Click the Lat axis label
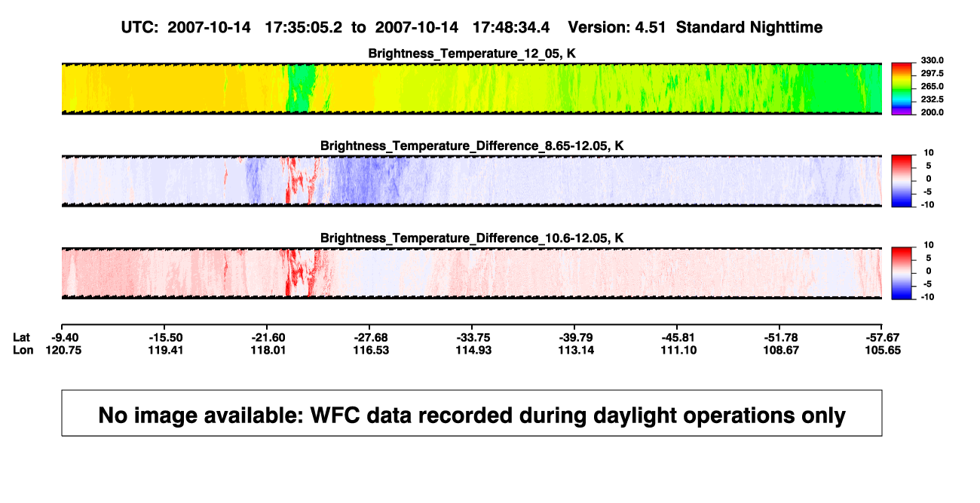This screenshot has height=503, width=980. coord(22,337)
